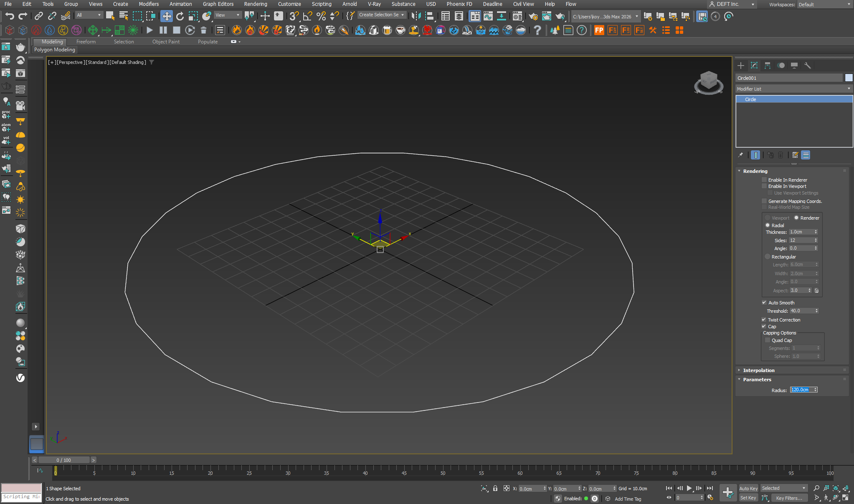Click the Pin Stack icon

(741, 155)
